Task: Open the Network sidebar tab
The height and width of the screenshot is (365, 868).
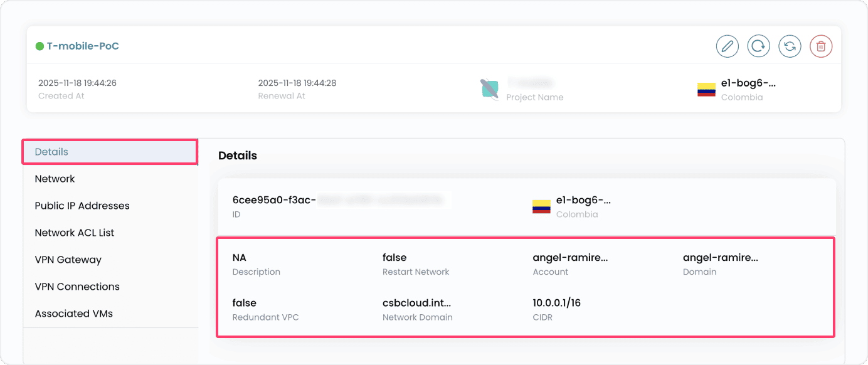Action: (x=55, y=179)
